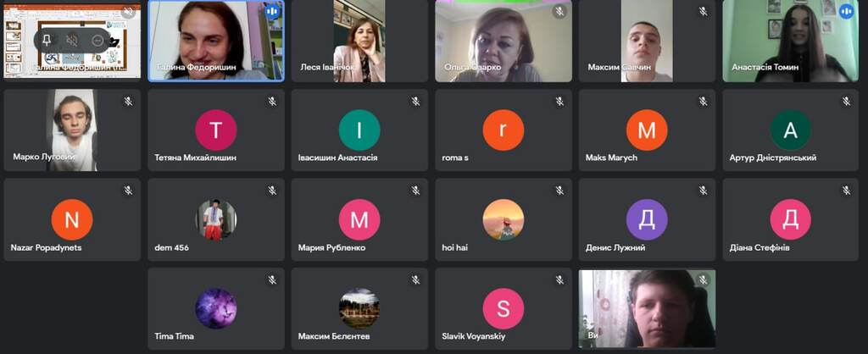Select the pink T avatar of Тетяна Михайлишин
The width and height of the screenshot is (868, 354).
click(216, 130)
